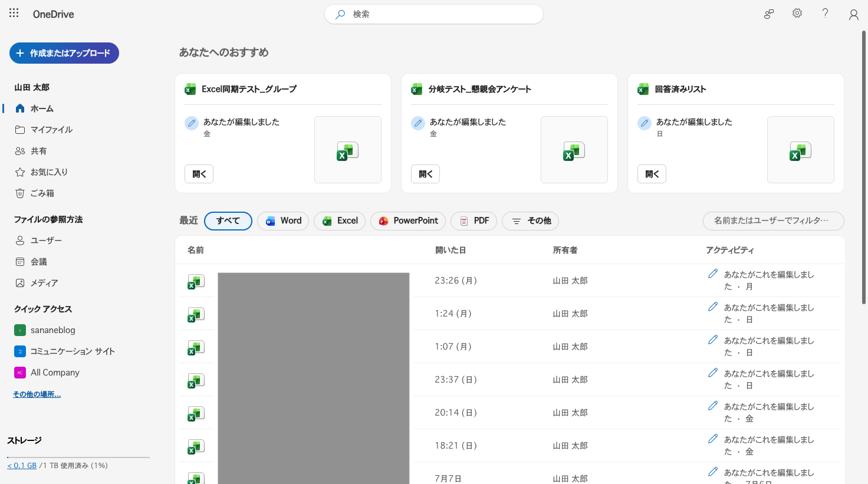
Task: Click 開く on 回答済みリスト card
Action: [x=652, y=174]
